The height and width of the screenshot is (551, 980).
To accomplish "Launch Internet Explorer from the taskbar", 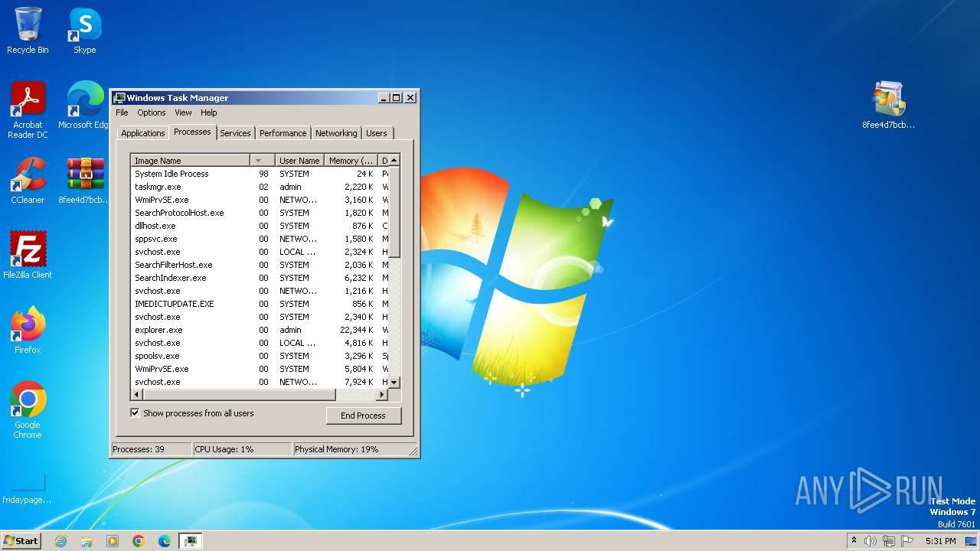I will (x=60, y=541).
